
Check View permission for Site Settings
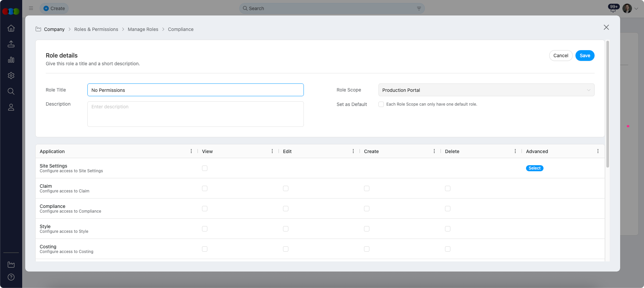(x=205, y=168)
